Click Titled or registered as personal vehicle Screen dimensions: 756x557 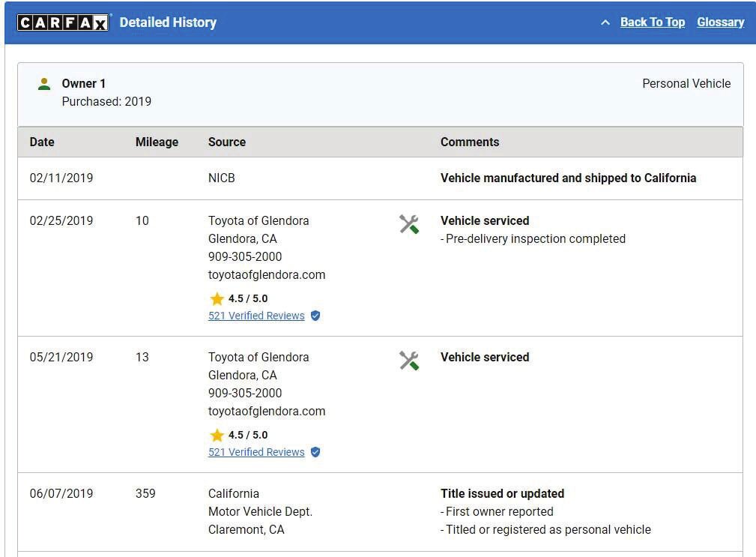click(545, 529)
